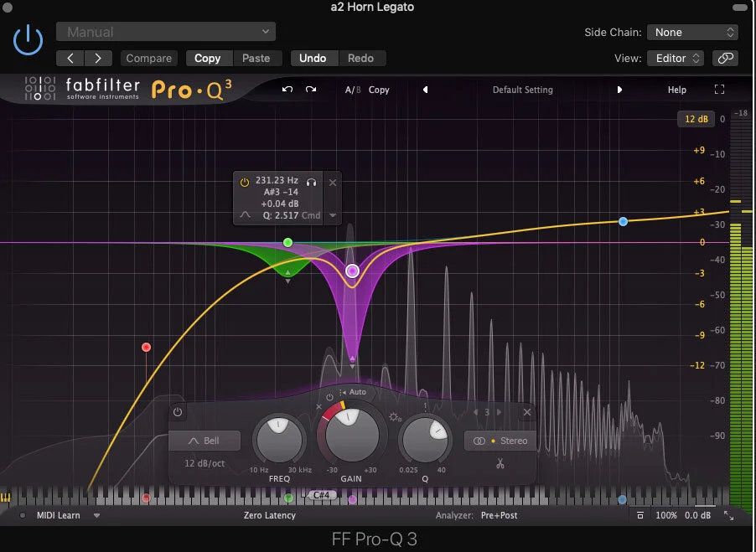Click the Redo button in header

pyautogui.click(x=360, y=59)
